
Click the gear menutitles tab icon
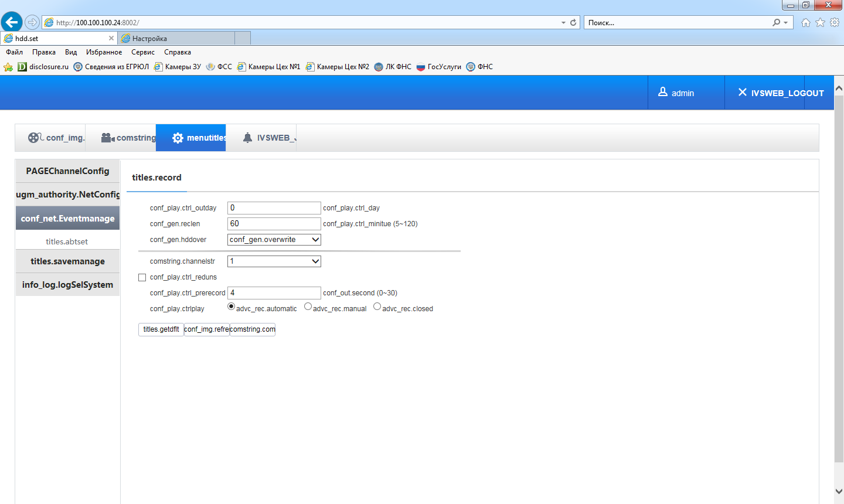(x=178, y=138)
